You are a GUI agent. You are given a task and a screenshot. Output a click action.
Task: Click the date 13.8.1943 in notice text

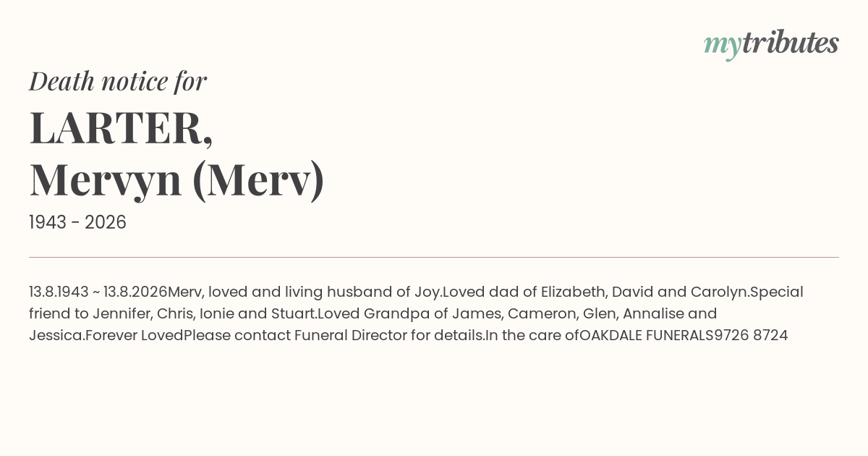pos(59,292)
